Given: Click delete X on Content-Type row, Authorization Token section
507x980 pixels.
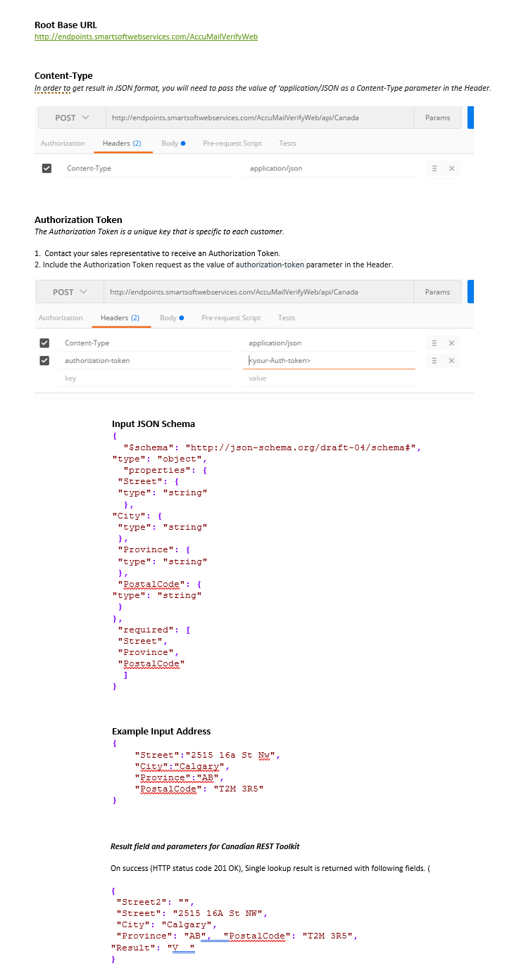Looking at the screenshot, I should coord(451,343).
